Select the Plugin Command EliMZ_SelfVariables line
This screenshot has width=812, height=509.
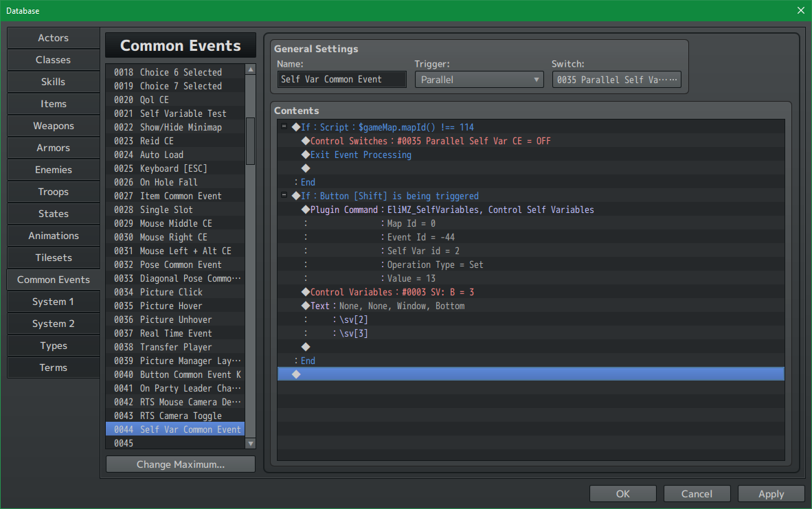click(531, 210)
